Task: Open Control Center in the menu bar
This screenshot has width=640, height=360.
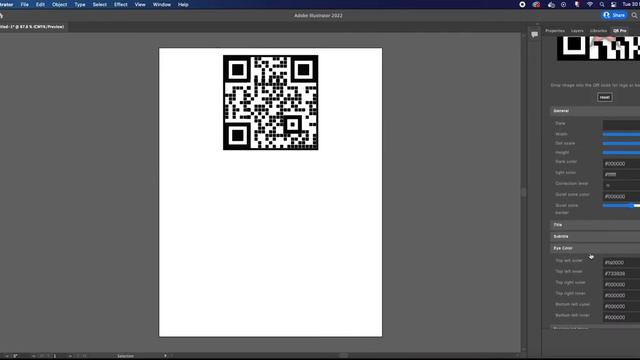Action: (613, 4)
